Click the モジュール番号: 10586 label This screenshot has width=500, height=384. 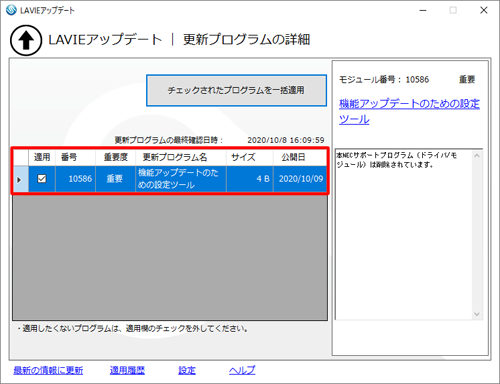pyautogui.click(x=384, y=80)
